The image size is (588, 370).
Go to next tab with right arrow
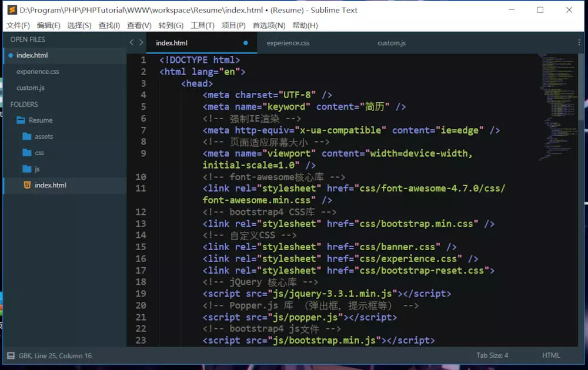(141, 43)
